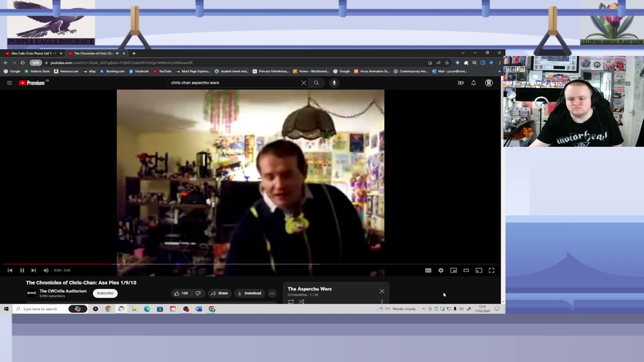This screenshot has height=362, width=644.
Task: Cast video to TV
Action: click(x=478, y=270)
